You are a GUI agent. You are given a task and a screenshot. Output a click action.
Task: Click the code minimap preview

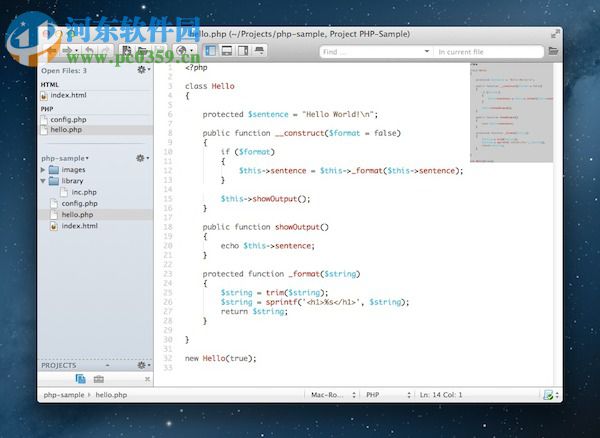point(511,110)
